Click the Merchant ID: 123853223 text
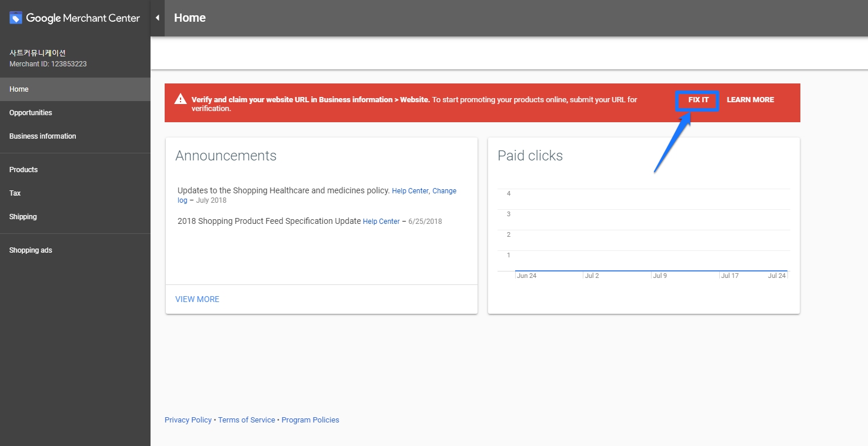The width and height of the screenshot is (868, 446). point(48,64)
